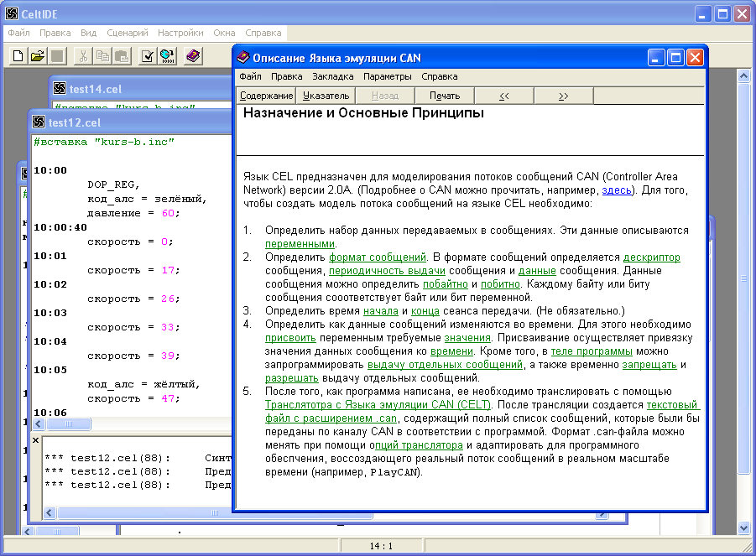The width and height of the screenshot is (756, 556).
Task: Open a file using the folder icon
Action: [x=37, y=56]
